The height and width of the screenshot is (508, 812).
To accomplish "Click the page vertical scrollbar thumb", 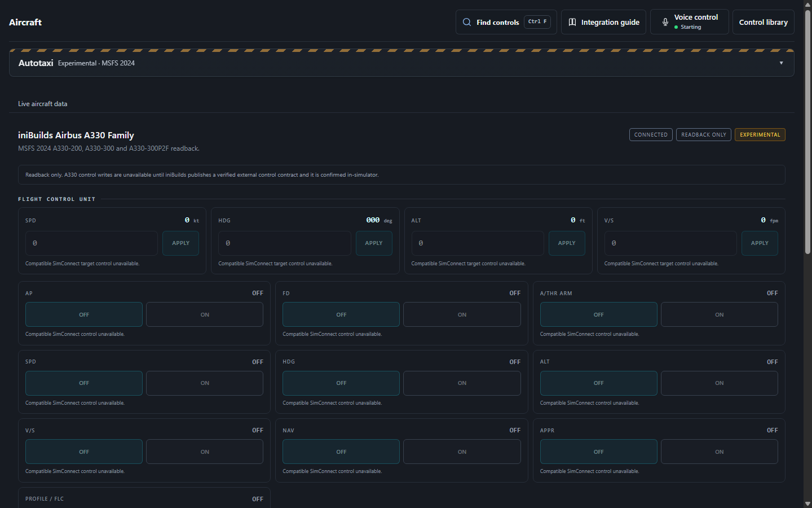I will point(807,132).
